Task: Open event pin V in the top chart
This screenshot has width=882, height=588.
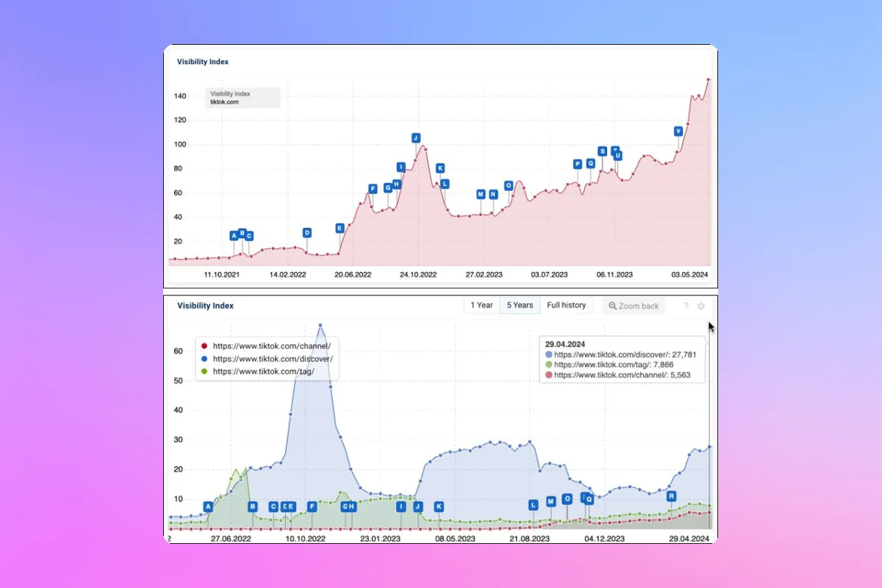Action: pos(678,131)
